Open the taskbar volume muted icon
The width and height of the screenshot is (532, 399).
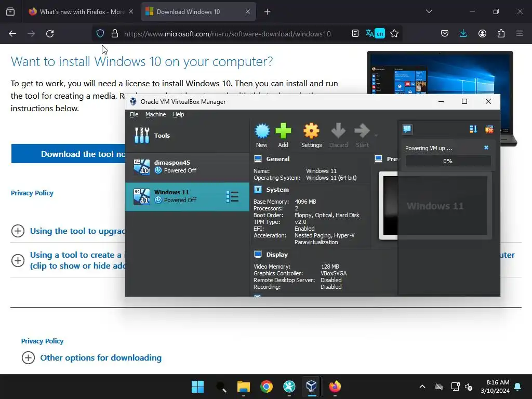469,387
